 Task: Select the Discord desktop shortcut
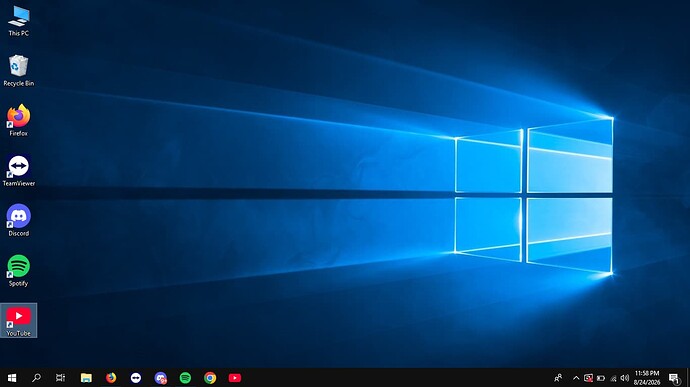[18, 220]
